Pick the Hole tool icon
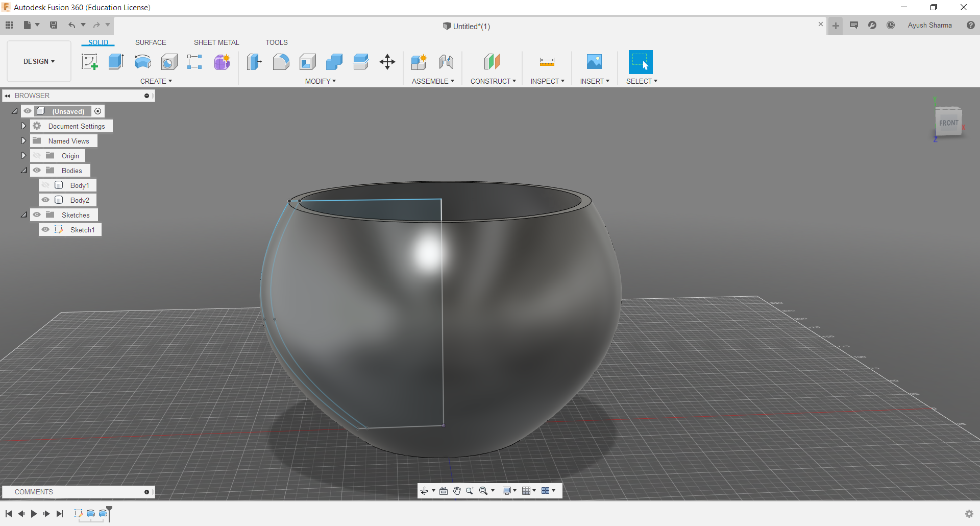The height and width of the screenshot is (526, 980). (169, 62)
